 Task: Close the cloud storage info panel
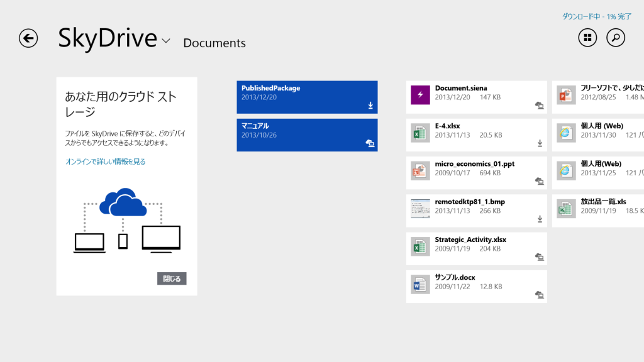coord(172,278)
